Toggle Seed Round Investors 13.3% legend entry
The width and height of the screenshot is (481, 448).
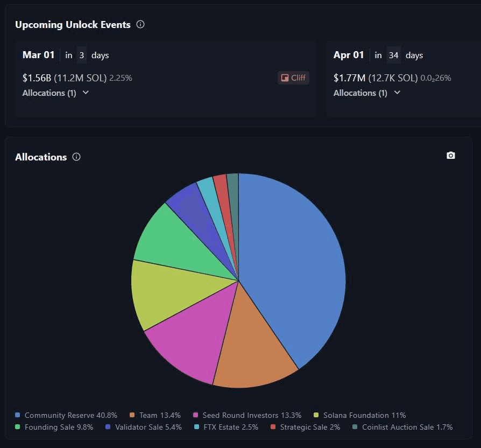[x=247, y=415]
